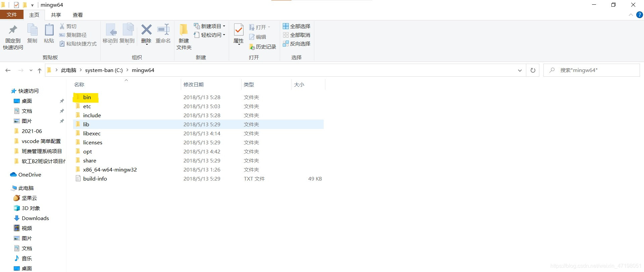Image resolution: width=644 pixels, height=272 pixels.
Task: Open Nutstore in the navigation pane
Action: (x=25, y=198)
